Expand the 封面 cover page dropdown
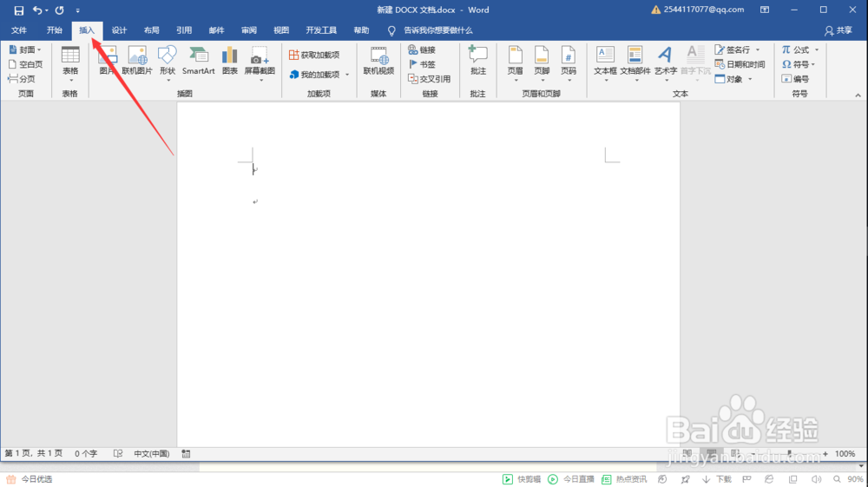The width and height of the screenshot is (868, 487). [x=39, y=49]
